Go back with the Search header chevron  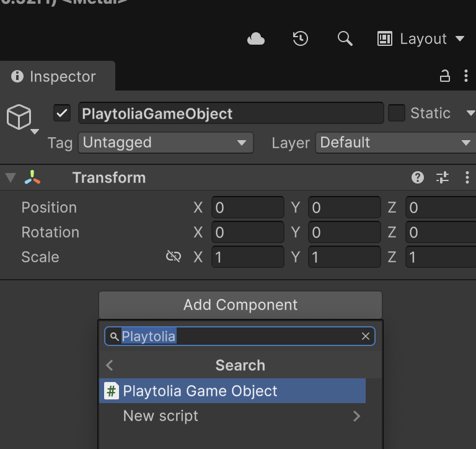click(110, 365)
